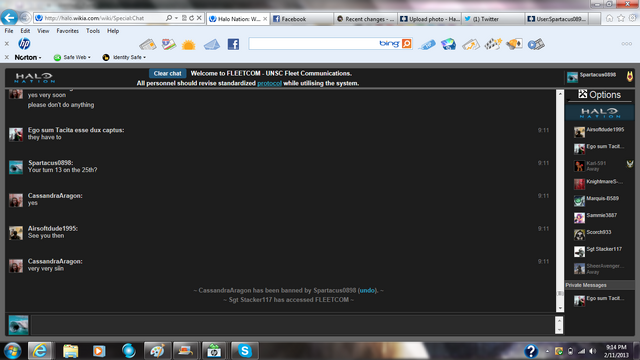Open the browser tools gear icon
Image resolution: width=640 pixels, height=360 pixels.
[632, 18]
